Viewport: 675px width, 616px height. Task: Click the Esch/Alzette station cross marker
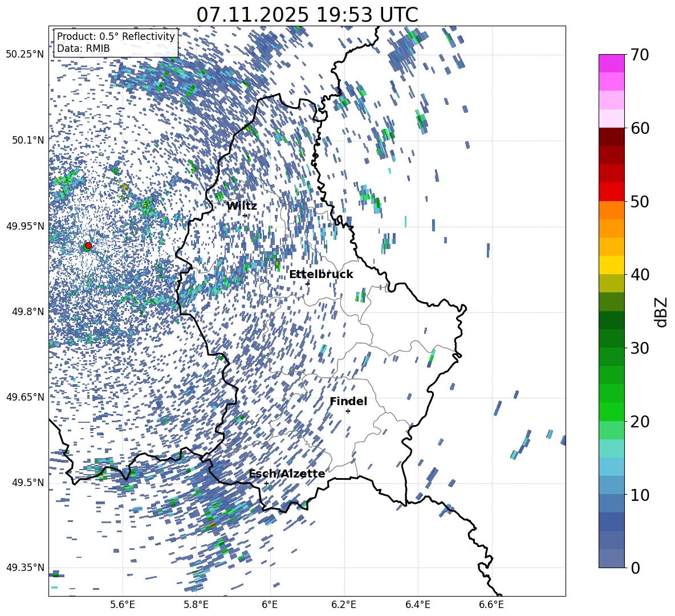click(266, 483)
